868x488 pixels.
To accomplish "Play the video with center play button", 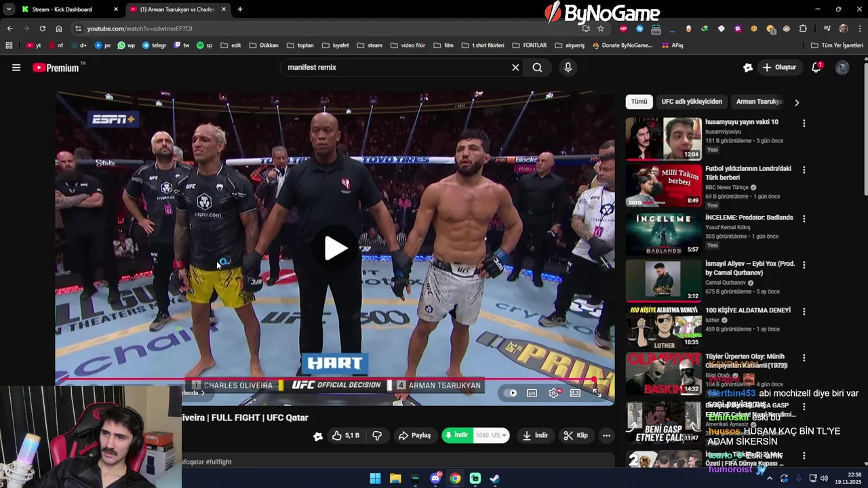I will click(x=335, y=248).
